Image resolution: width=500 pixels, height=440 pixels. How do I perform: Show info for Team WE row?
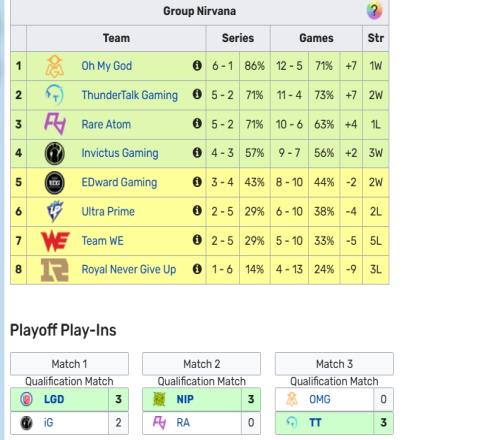[197, 240]
